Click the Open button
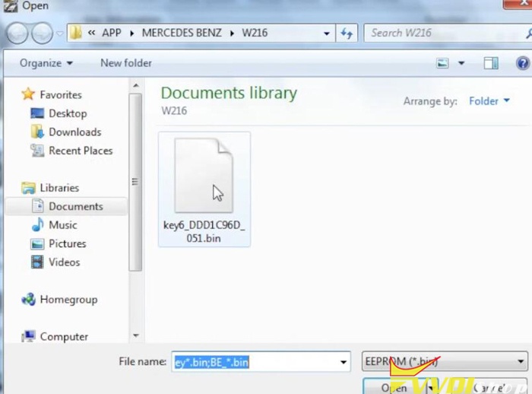The height and width of the screenshot is (394, 532). [x=394, y=387]
